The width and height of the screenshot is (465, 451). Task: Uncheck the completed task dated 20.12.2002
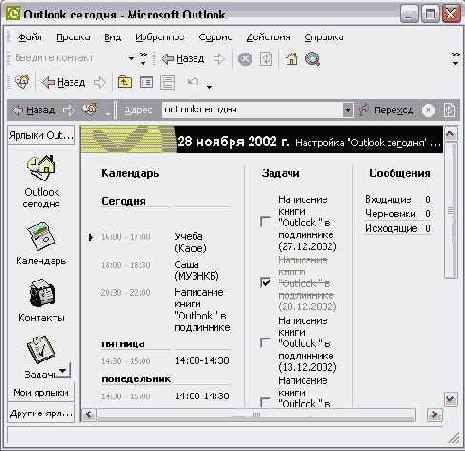pos(265,283)
